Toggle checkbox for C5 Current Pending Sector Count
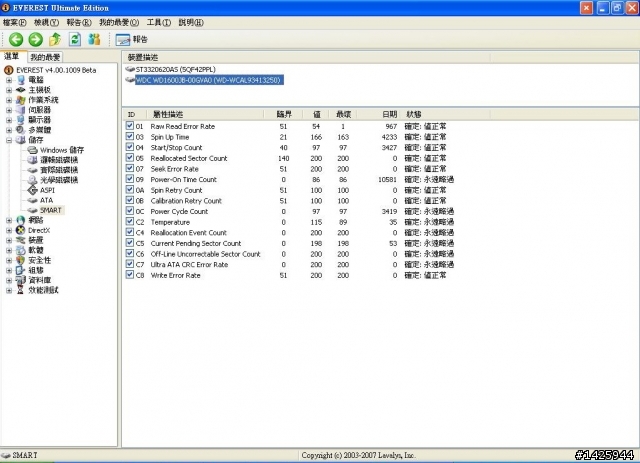Viewport: 640px width, 463px height. click(x=130, y=243)
